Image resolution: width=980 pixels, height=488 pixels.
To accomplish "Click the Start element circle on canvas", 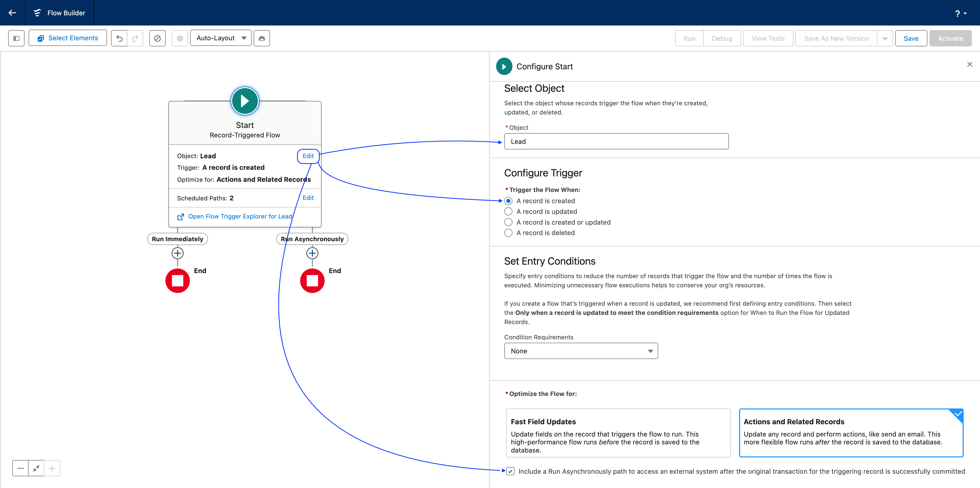I will click(x=245, y=101).
